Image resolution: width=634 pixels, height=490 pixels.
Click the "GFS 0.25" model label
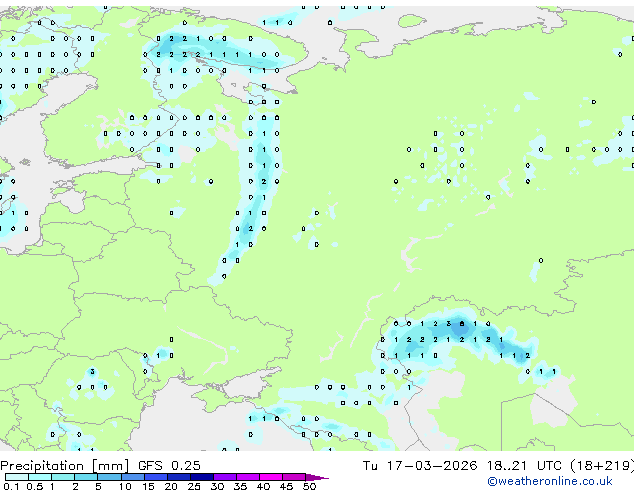(x=169, y=466)
